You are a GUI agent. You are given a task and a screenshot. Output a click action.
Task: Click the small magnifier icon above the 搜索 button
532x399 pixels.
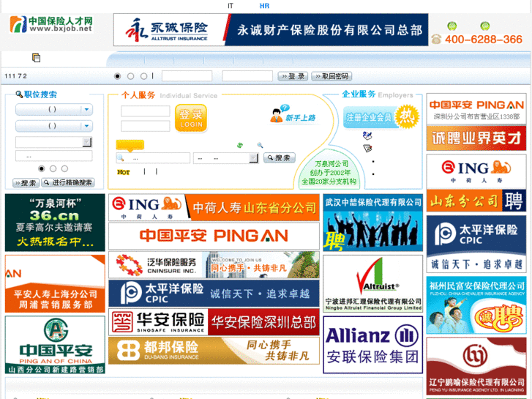coord(260,146)
